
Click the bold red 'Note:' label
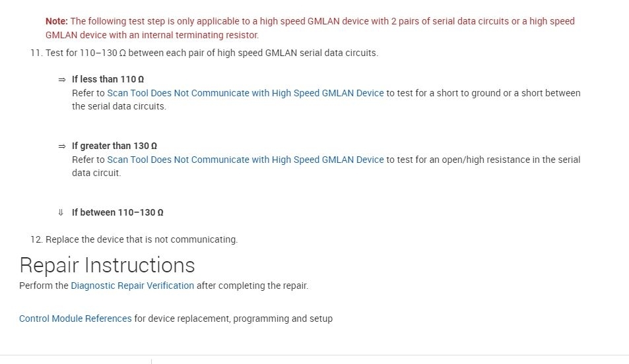57,21
